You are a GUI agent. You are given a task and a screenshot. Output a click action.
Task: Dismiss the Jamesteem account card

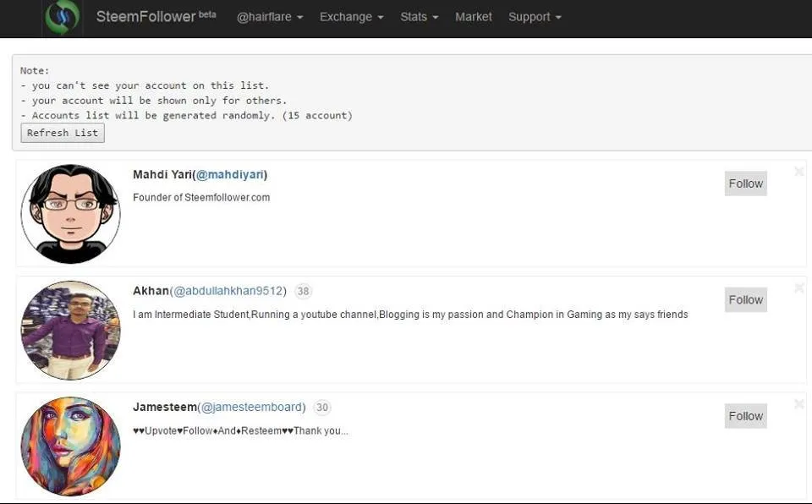tap(799, 404)
